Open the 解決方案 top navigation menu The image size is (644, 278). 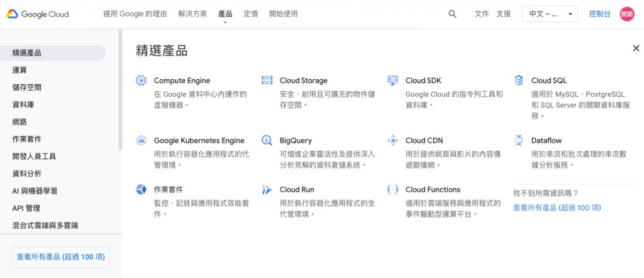[192, 14]
